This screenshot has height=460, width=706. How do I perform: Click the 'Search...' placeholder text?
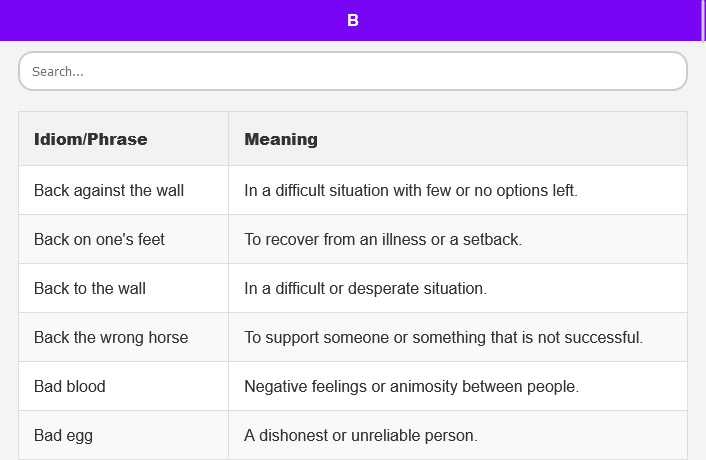58,72
